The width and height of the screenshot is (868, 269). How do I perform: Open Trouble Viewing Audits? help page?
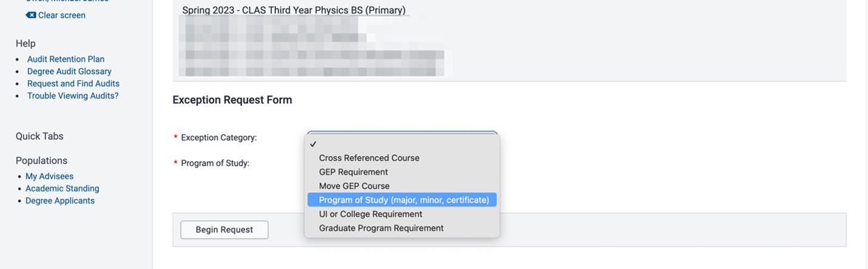[x=72, y=95]
